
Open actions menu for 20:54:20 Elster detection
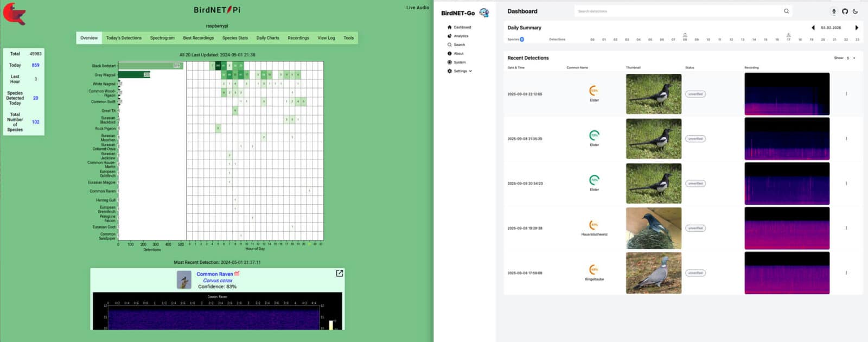coord(846,183)
